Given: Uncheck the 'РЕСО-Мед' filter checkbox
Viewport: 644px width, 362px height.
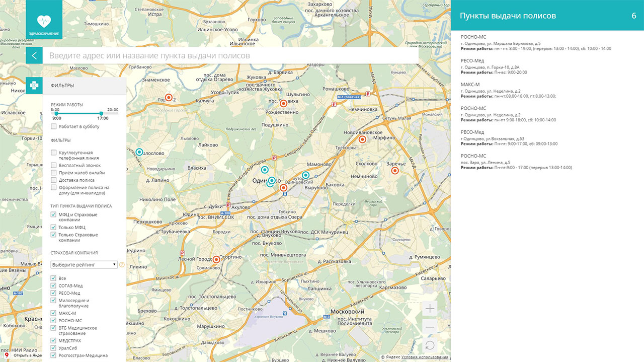Looking at the screenshot, I should click(x=54, y=293).
